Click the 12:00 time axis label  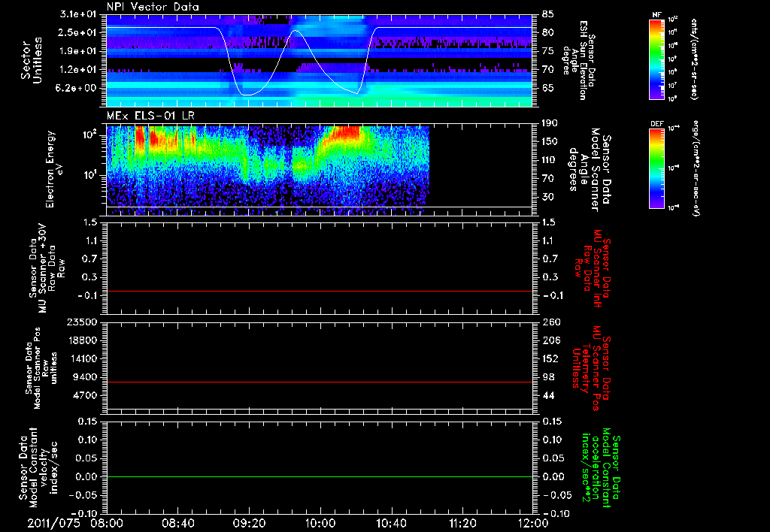[533, 523]
